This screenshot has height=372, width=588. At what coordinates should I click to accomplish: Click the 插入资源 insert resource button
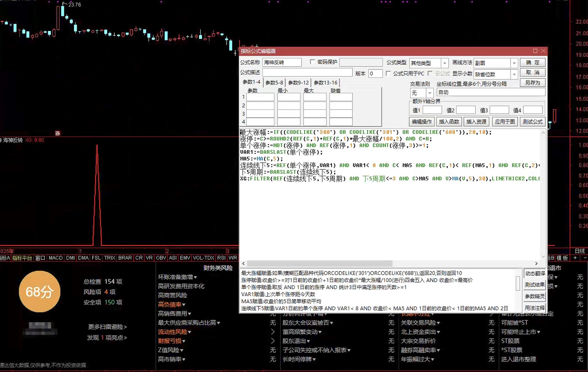[x=476, y=122]
